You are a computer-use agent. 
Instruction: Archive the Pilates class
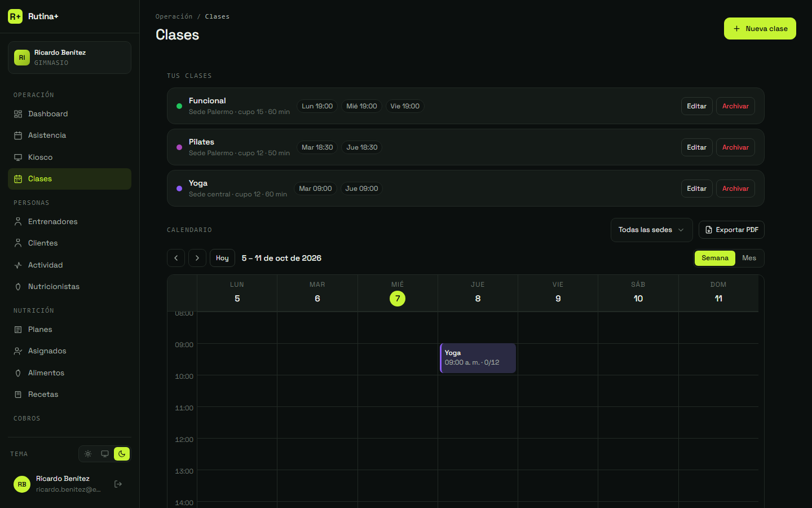coord(735,147)
